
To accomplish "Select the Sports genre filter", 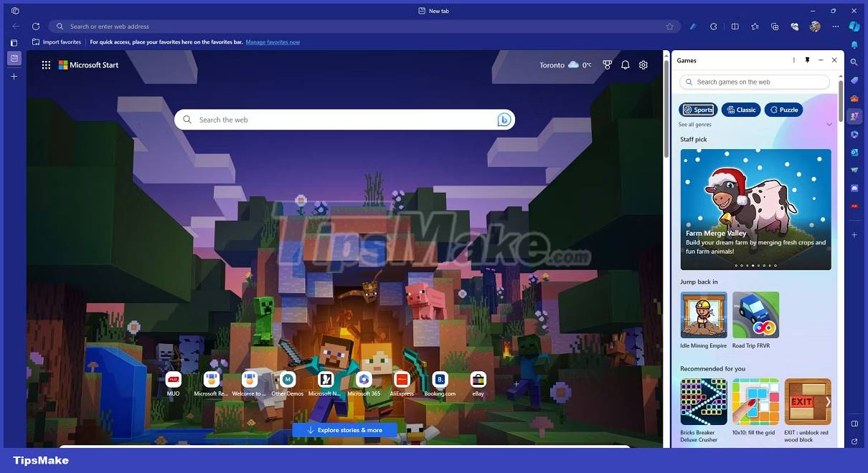I will pos(697,109).
